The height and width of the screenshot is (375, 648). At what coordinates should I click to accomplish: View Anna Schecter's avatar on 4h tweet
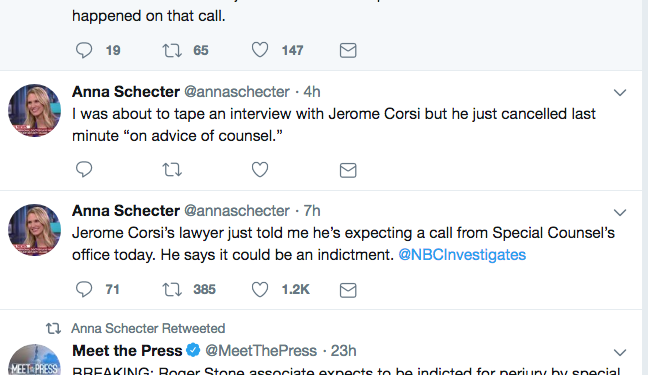pyautogui.click(x=34, y=110)
